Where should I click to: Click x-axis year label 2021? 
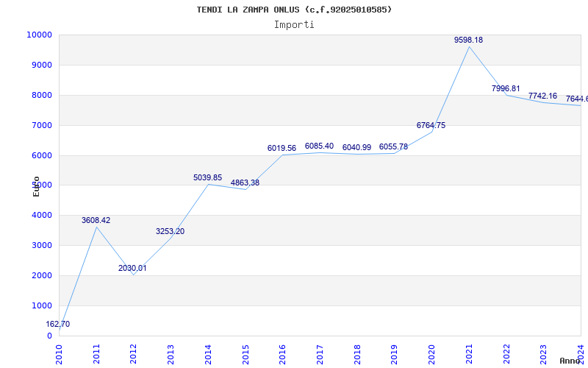point(469,355)
